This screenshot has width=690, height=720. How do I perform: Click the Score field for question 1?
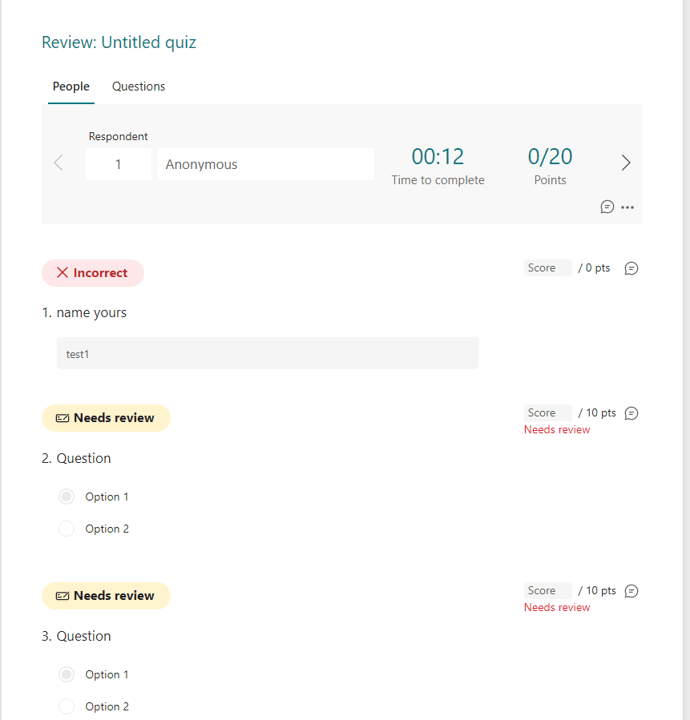pyautogui.click(x=548, y=268)
